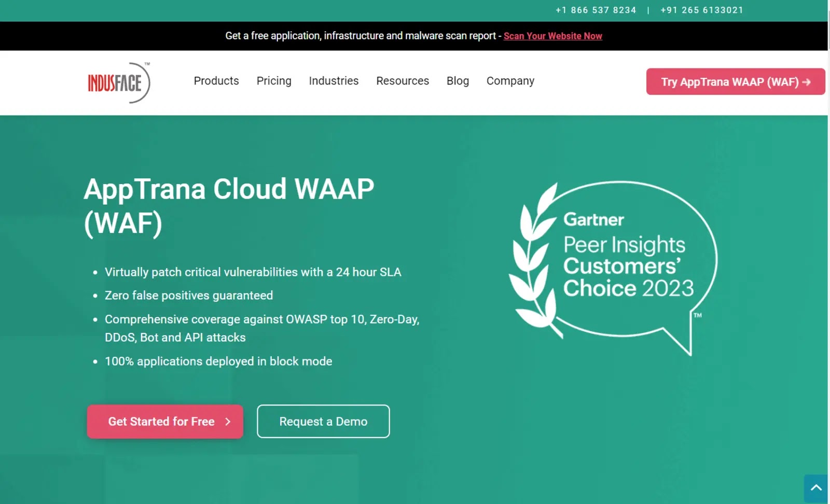The height and width of the screenshot is (504, 830).
Task: Click the Request a Demo button
Action: 323,422
